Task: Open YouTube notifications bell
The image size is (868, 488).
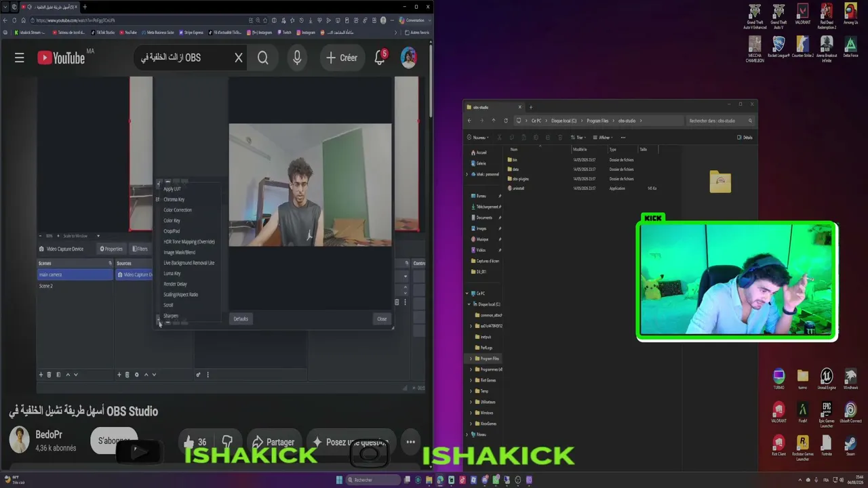Action: point(380,58)
